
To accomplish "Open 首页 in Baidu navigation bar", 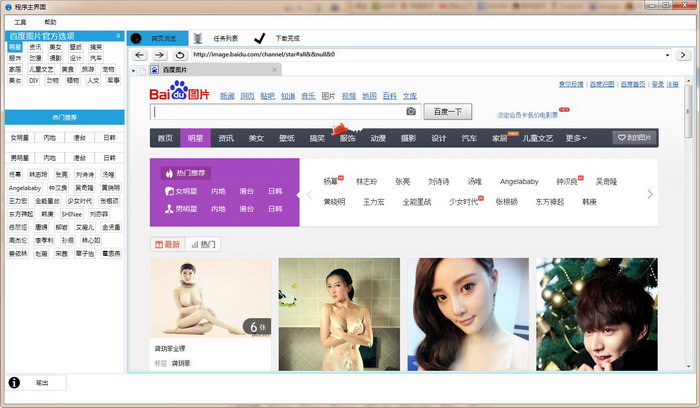I will click(165, 138).
